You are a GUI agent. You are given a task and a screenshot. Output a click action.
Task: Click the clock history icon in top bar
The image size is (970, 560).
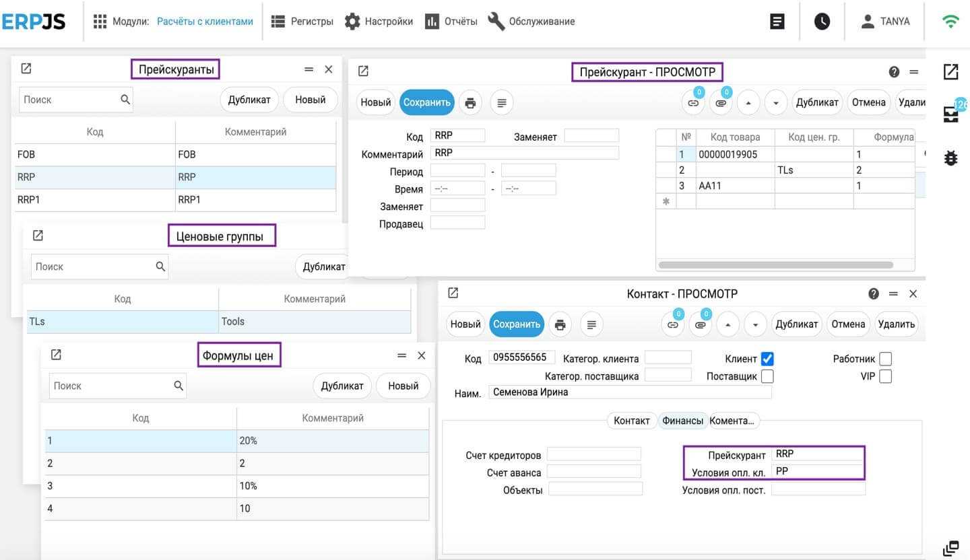tap(822, 22)
